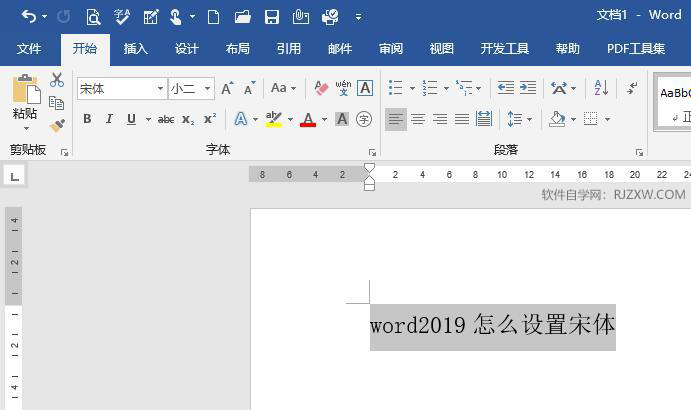Apply character shading icon
This screenshot has width=691, height=410.
(x=342, y=119)
